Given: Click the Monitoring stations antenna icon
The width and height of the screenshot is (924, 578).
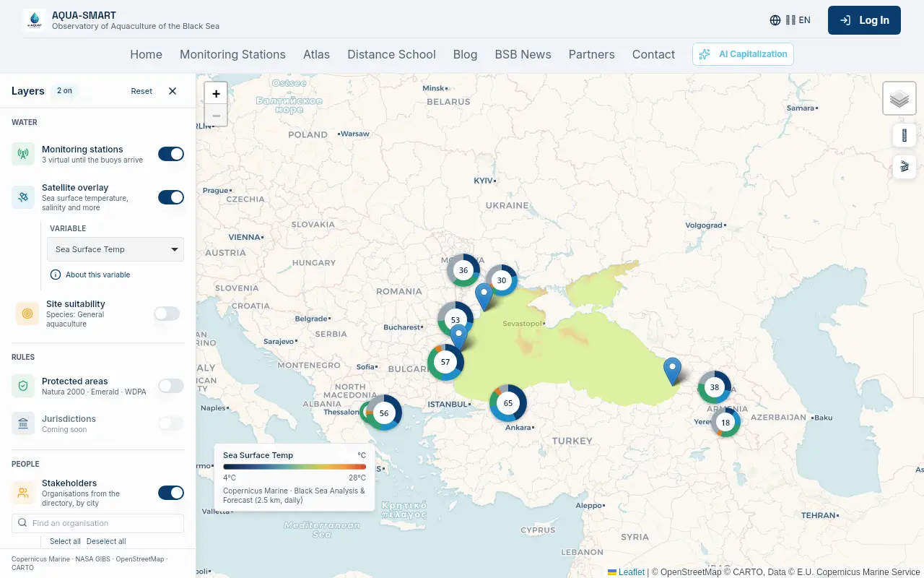Looking at the screenshot, I should tap(23, 154).
